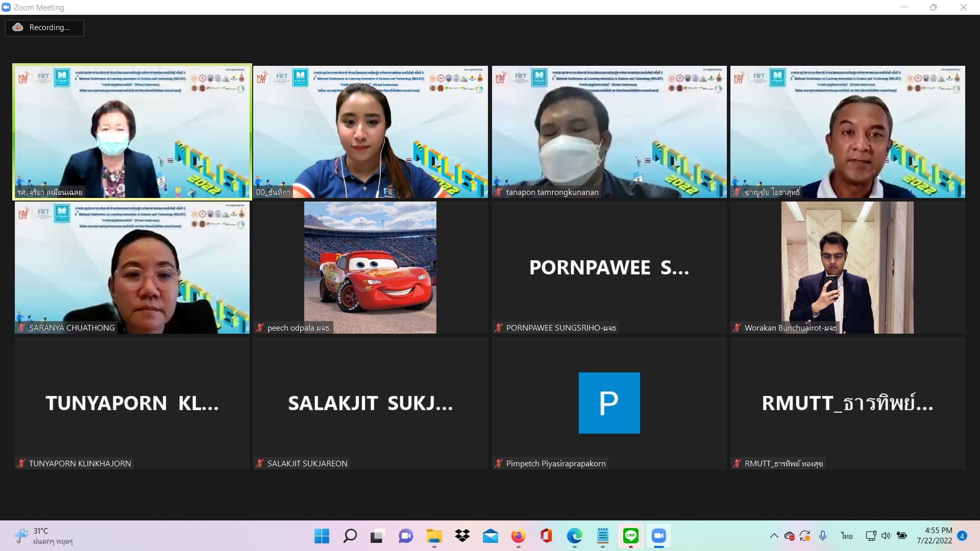
Task: Toggle the microphone tray icon
Action: click(x=823, y=536)
